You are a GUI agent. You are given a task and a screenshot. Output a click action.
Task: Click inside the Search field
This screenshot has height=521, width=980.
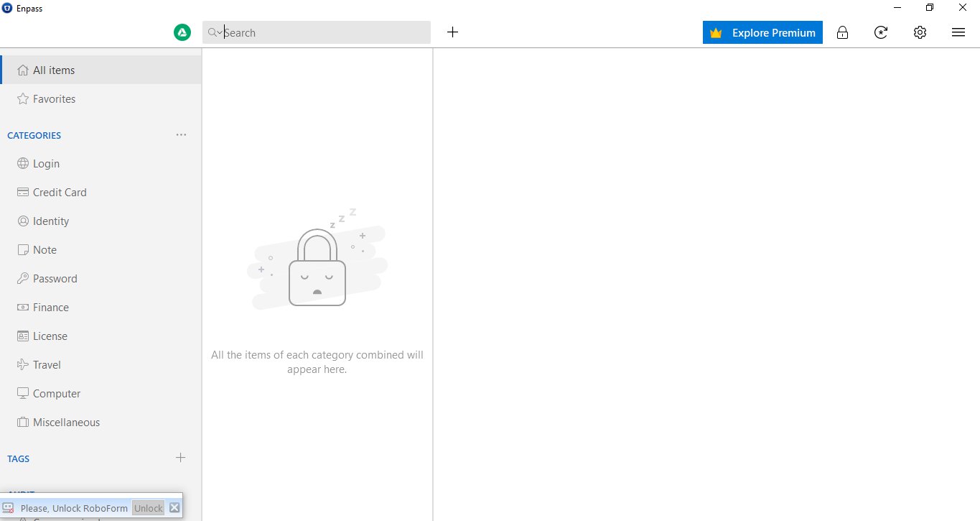click(323, 32)
